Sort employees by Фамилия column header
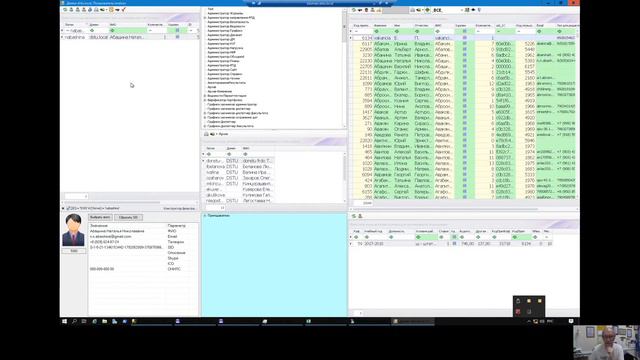The height and width of the screenshot is (360, 640). click(380, 26)
